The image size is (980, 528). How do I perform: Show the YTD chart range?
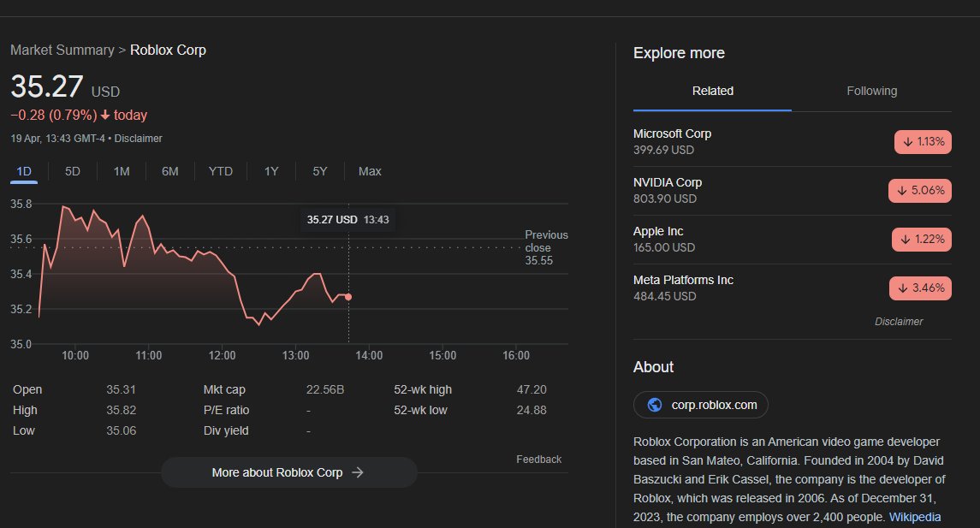pos(221,171)
